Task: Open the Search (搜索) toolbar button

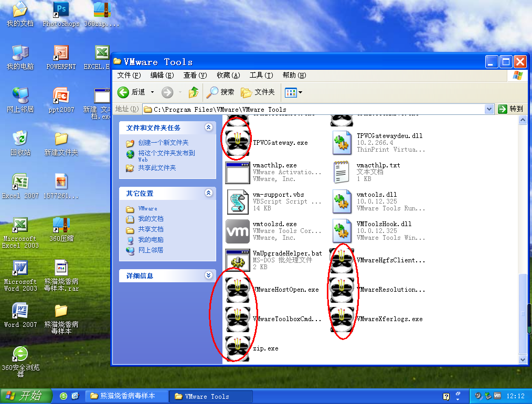Action: (220, 92)
